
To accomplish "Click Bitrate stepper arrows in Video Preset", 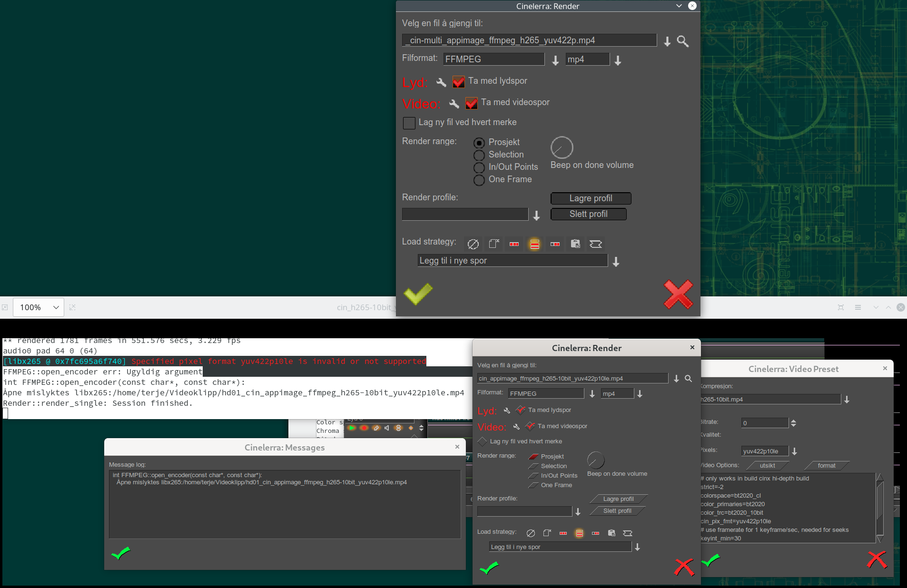I will pyautogui.click(x=793, y=423).
